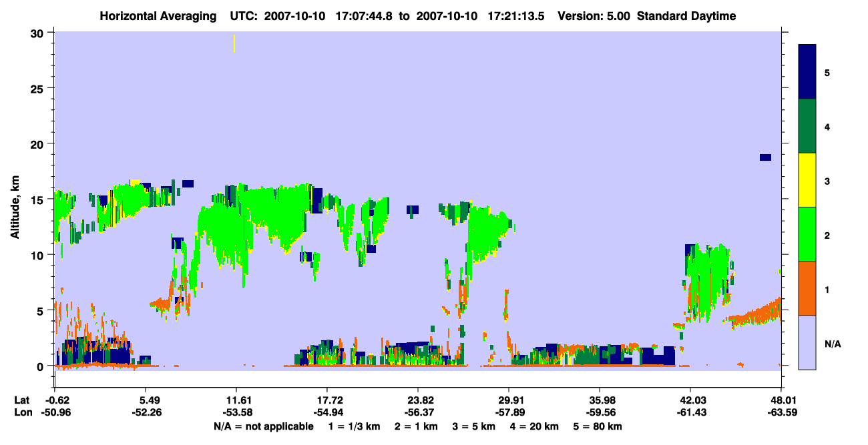Click the altitude tick label 10

39,255
